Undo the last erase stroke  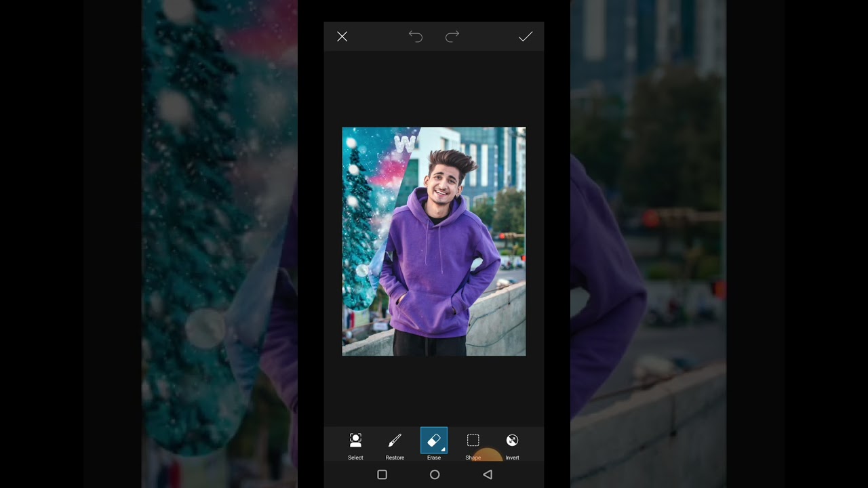[416, 37]
